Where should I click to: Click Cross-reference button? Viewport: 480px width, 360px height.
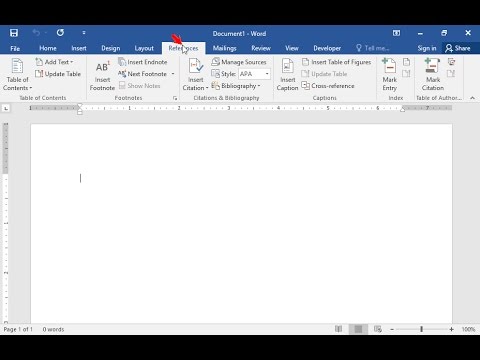(x=328, y=86)
